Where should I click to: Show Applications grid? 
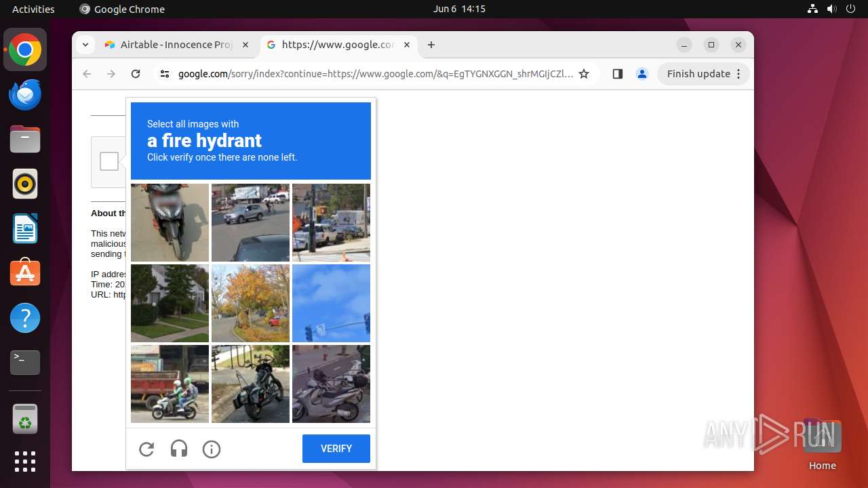click(25, 462)
